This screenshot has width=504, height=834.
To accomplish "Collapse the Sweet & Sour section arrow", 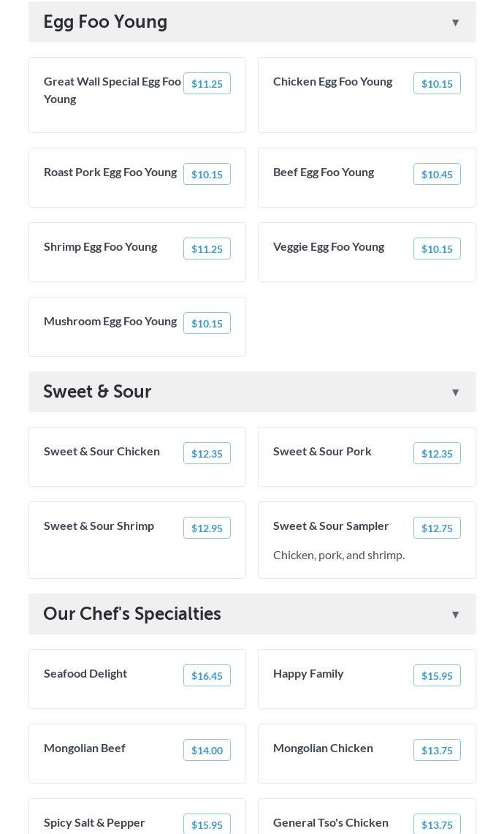I will (455, 393).
